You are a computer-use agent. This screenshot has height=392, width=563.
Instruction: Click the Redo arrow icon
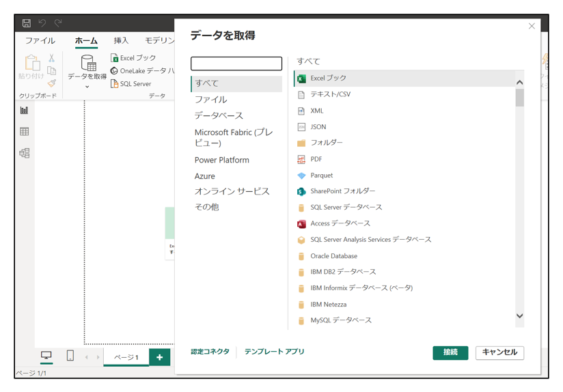58,23
